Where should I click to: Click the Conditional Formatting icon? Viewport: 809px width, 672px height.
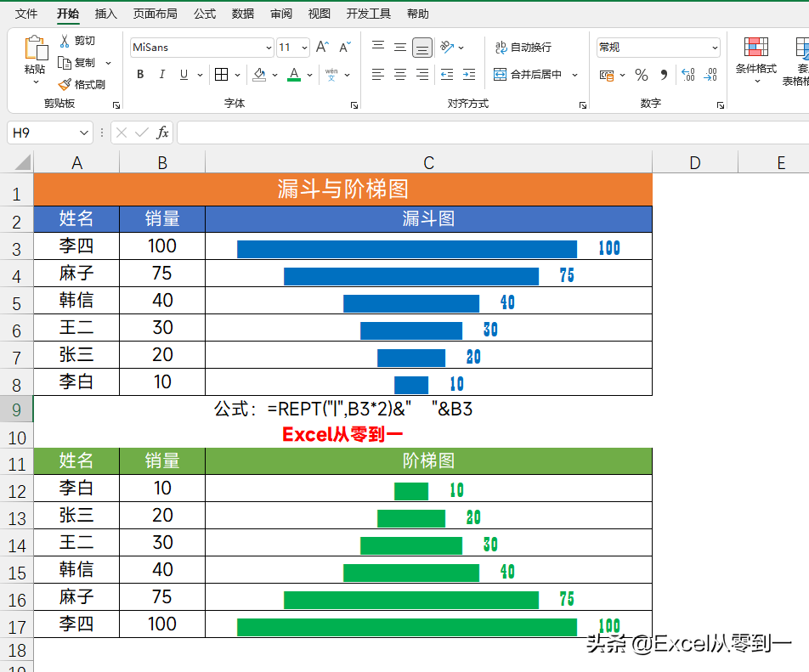point(755,48)
